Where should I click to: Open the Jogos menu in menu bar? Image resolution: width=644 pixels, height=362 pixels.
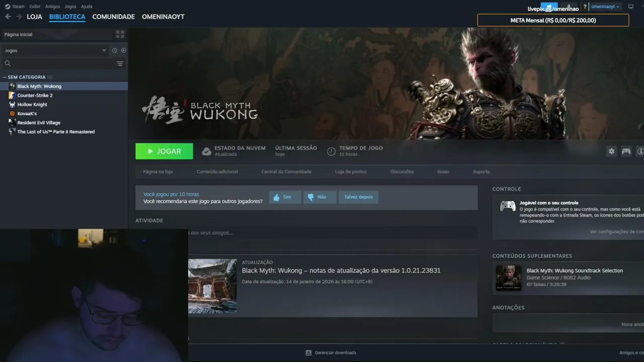(x=70, y=7)
